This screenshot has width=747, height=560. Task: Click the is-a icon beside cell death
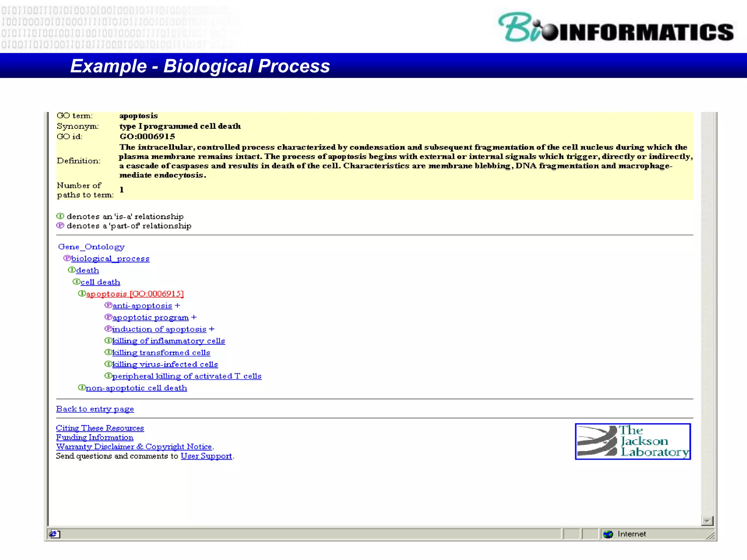coord(76,281)
